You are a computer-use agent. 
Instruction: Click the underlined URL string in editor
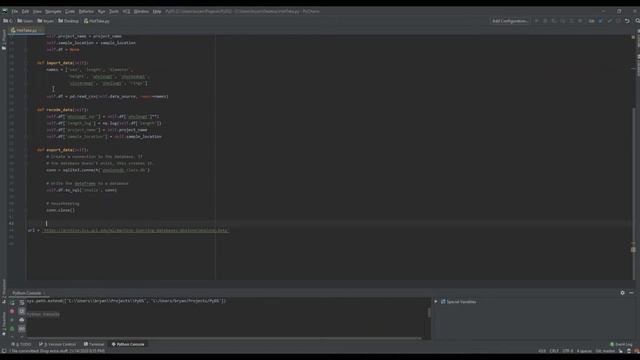click(x=136, y=230)
